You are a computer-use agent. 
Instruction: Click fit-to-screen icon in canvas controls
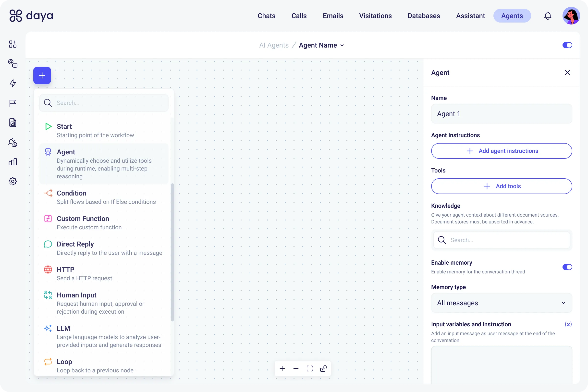click(x=309, y=368)
